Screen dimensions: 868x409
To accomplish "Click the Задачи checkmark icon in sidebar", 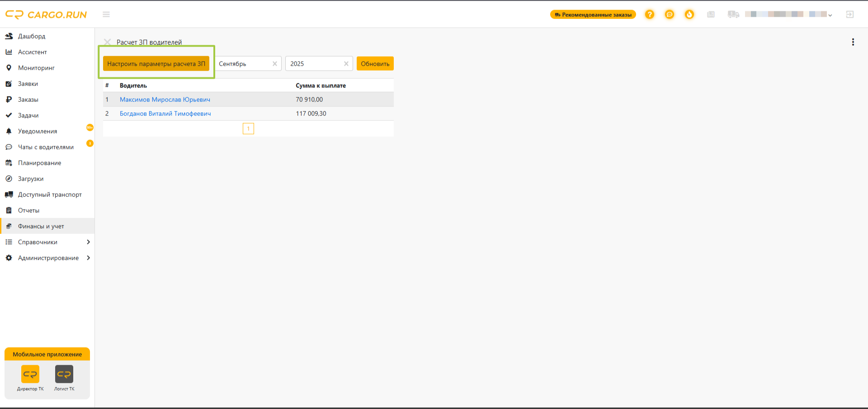I will click(9, 115).
